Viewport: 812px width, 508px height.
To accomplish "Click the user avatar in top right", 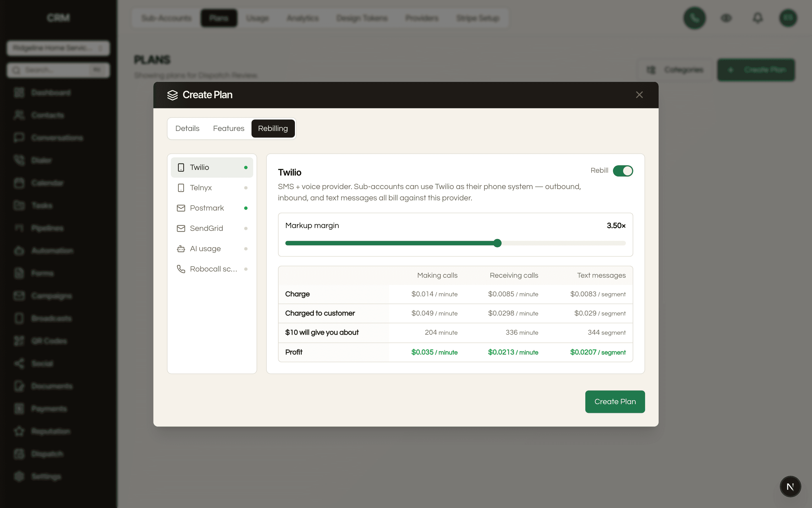I will point(788,18).
